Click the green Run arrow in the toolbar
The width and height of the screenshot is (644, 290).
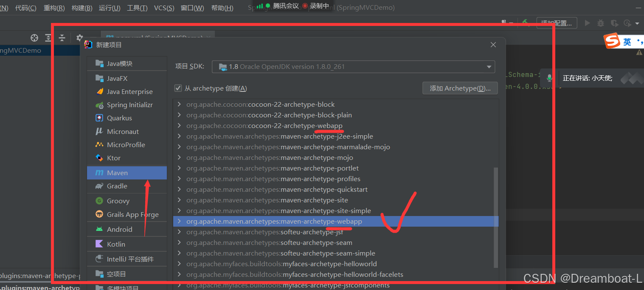pyautogui.click(x=587, y=23)
